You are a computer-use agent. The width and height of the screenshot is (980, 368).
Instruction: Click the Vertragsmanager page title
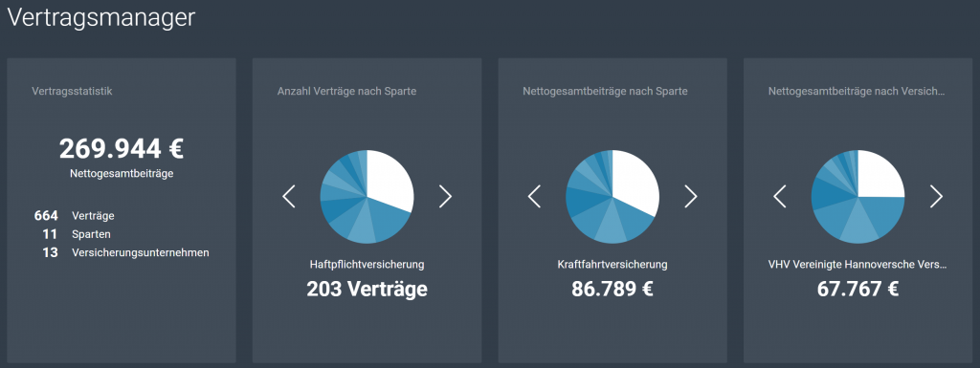point(101,17)
